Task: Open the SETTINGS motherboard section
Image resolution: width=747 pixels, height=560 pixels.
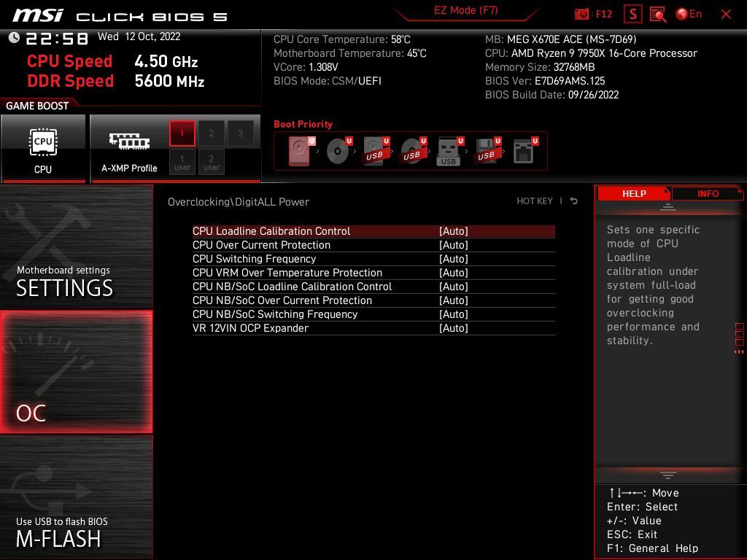Action: click(76, 246)
